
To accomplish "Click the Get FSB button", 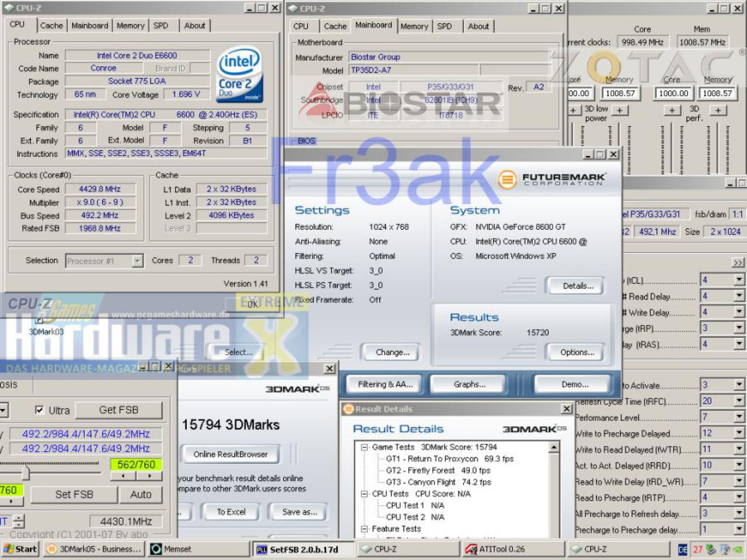I will pos(118,410).
